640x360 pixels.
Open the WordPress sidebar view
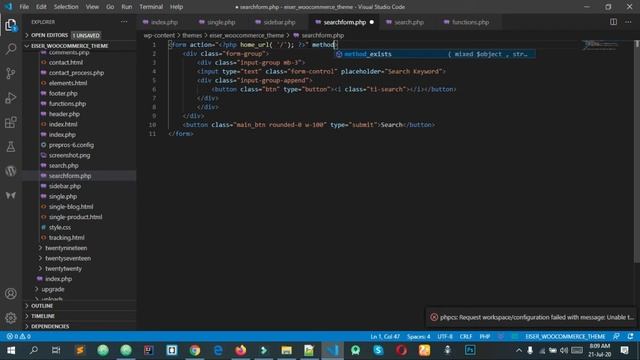click(x=11, y=171)
